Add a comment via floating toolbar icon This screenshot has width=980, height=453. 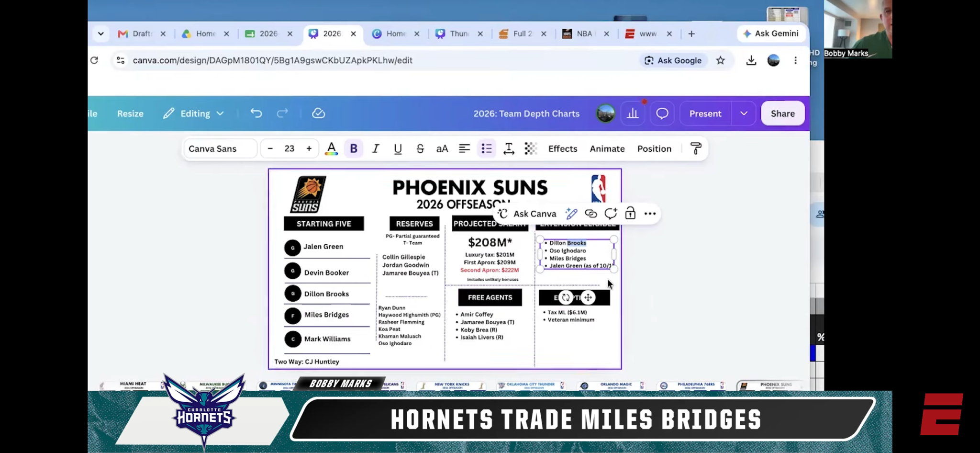point(611,214)
